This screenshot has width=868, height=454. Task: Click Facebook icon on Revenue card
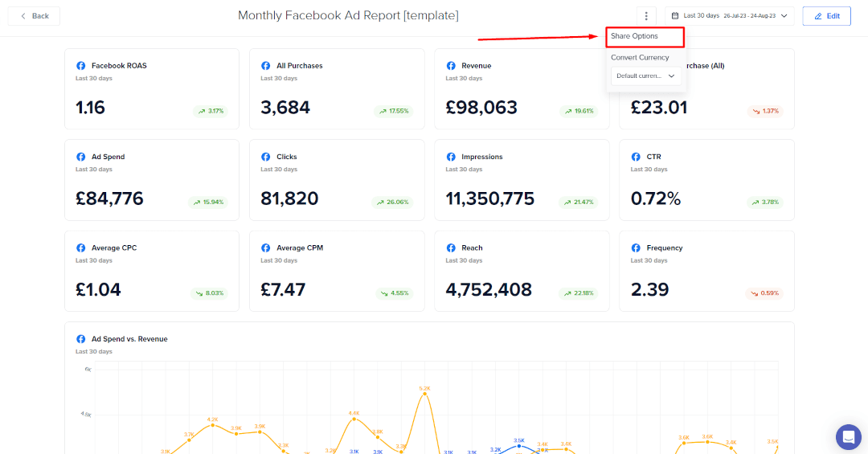451,66
